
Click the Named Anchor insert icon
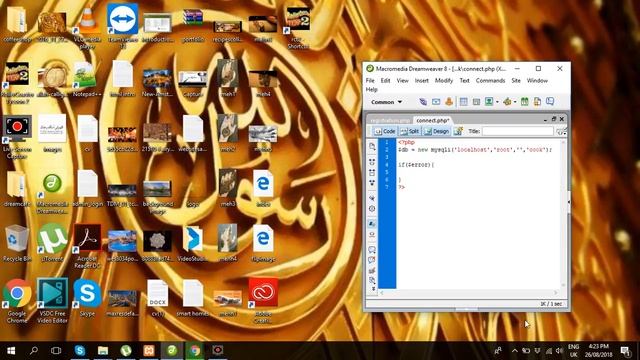point(449,102)
